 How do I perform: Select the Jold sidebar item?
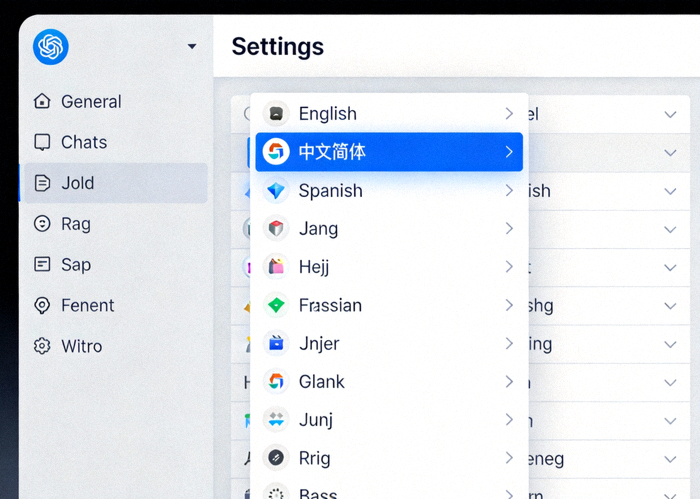113,183
